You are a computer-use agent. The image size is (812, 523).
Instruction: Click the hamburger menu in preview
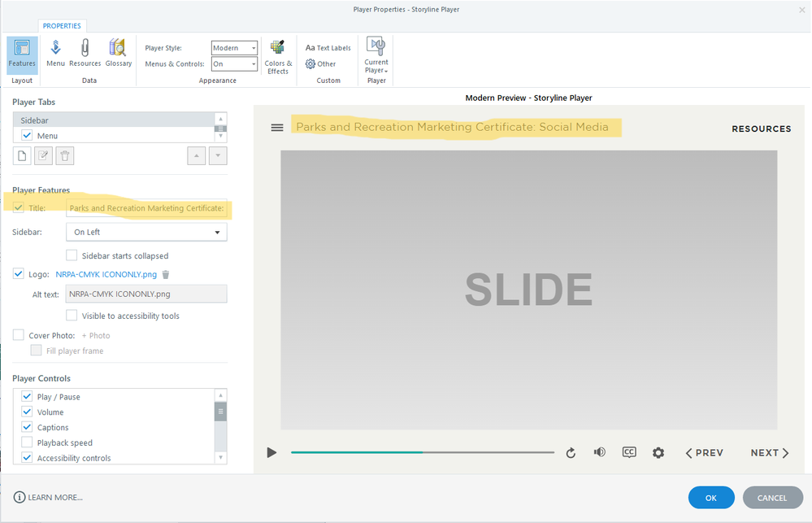pos(277,128)
